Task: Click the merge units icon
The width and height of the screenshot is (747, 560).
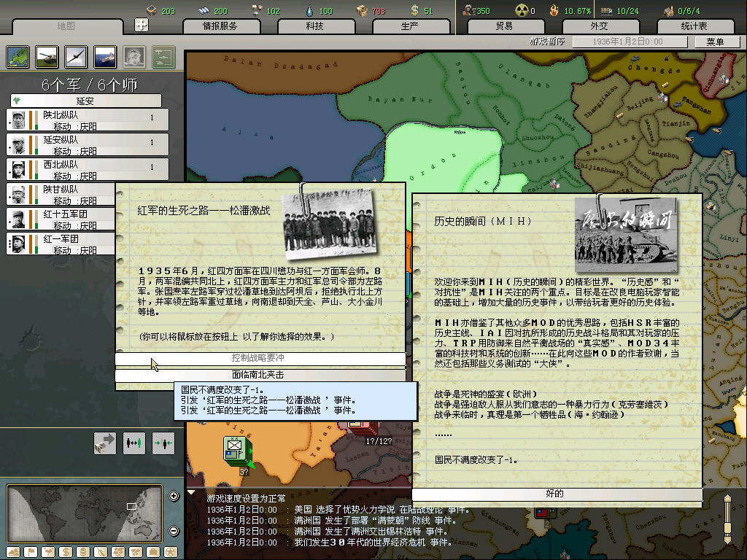Action: pos(163,443)
